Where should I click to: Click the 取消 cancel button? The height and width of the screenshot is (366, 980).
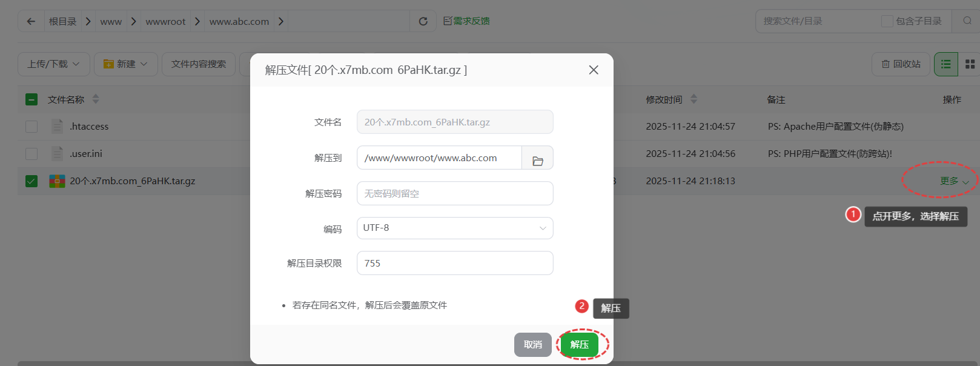[x=532, y=345]
